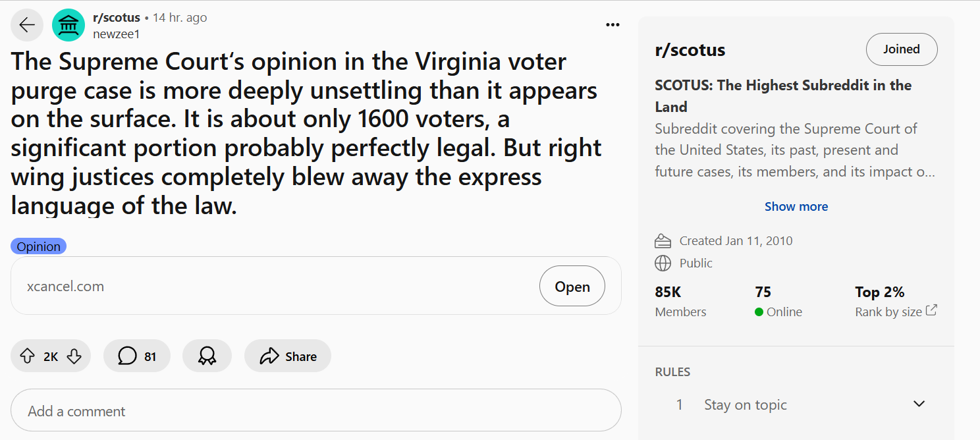The height and width of the screenshot is (440, 980).
Task: Toggle the Joined membership button
Action: click(x=901, y=49)
